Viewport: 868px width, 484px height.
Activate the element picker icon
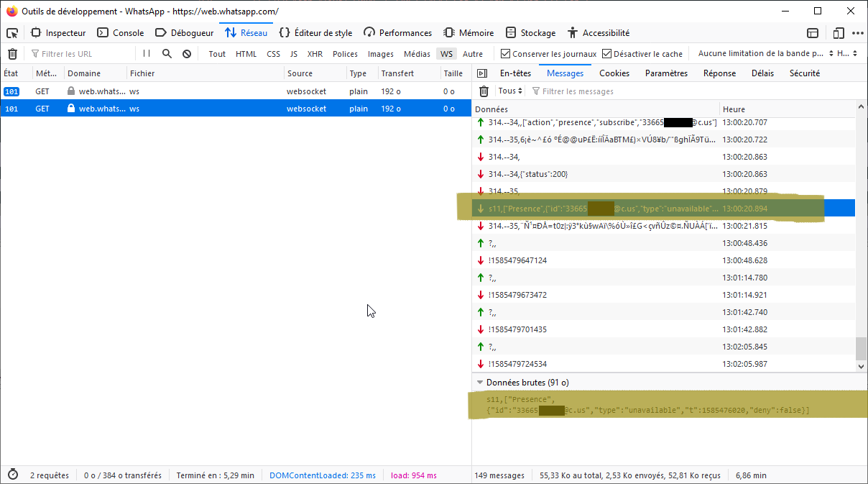pyautogui.click(x=12, y=33)
